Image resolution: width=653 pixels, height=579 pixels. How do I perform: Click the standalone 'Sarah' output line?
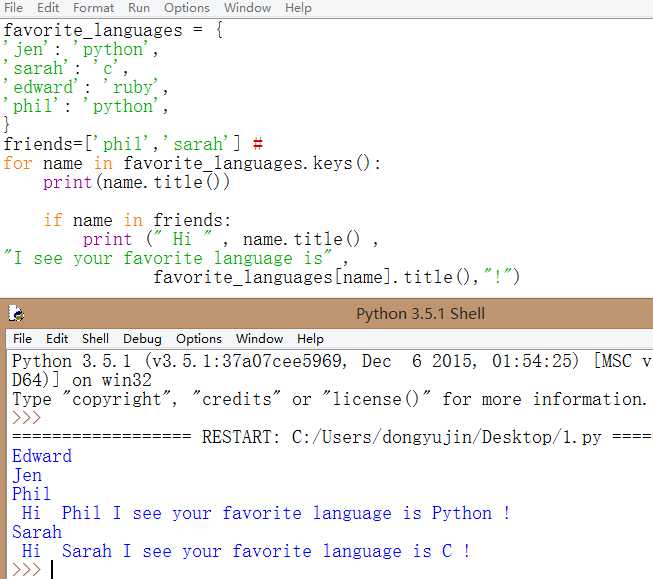pyautogui.click(x=37, y=532)
